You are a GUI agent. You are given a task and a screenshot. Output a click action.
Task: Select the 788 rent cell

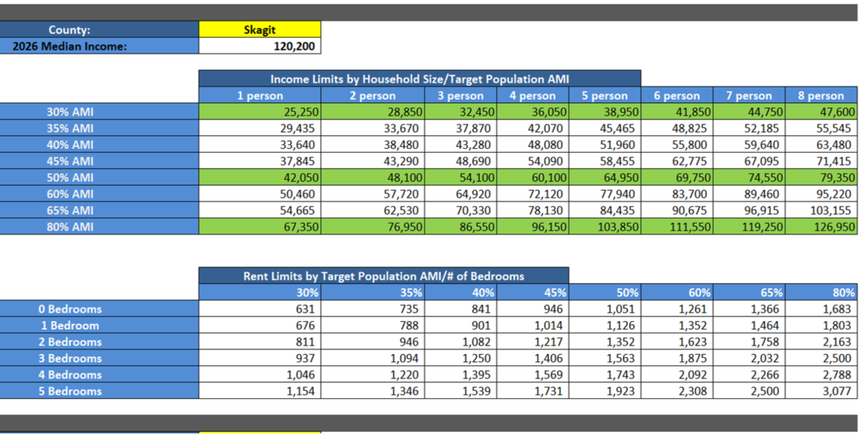(373, 325)
